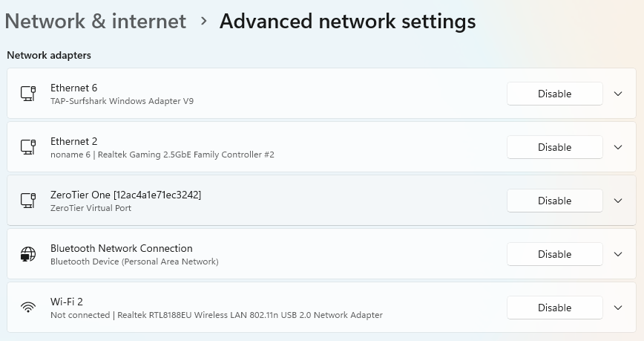Disable the Wi-Fi 2 adapter
This screenshot has width=644, height=341.
point(554,308)
